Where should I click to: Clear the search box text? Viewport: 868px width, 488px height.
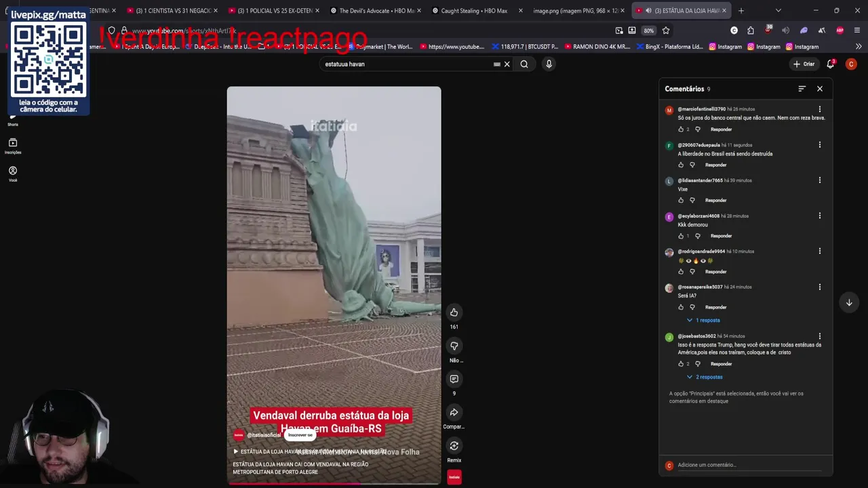(507, 64)
